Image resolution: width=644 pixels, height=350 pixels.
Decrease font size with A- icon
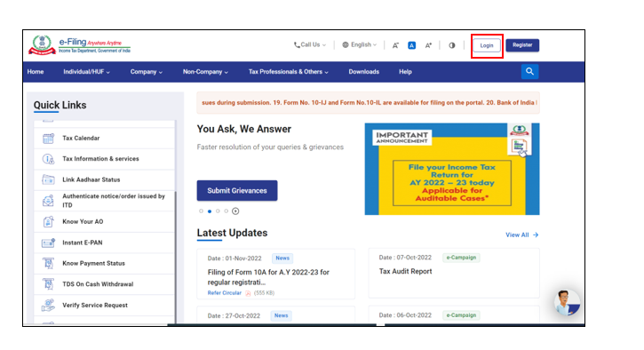coord(395,45)
